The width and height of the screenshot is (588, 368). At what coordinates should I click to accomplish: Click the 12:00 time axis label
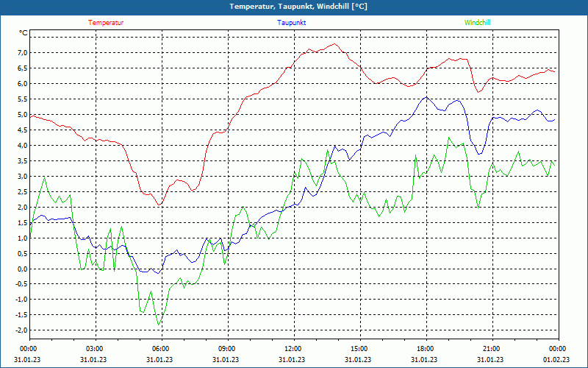point(294,349)
